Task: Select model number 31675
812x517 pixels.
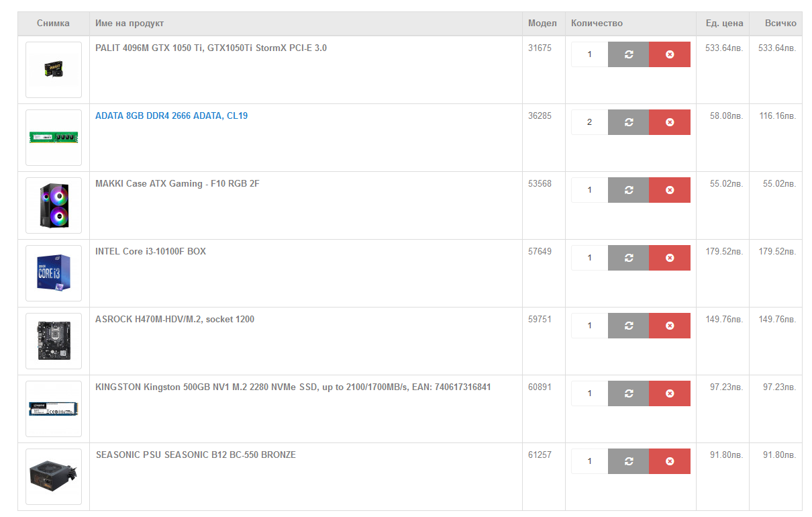Action: [x=540, y=48]
